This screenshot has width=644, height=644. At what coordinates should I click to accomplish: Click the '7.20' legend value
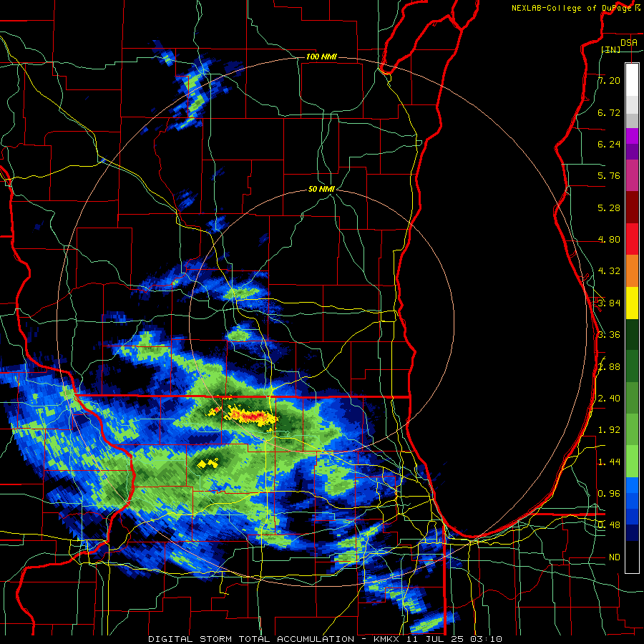609,80
